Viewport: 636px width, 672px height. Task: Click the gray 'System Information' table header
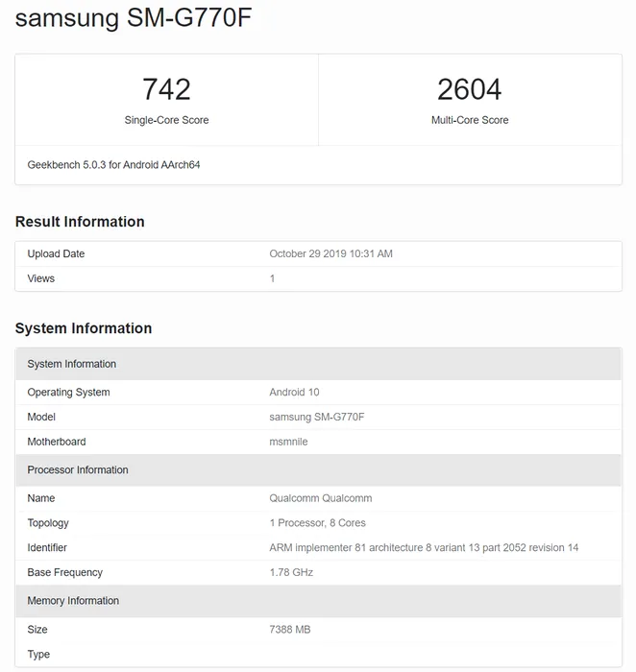tap(318, 364)
